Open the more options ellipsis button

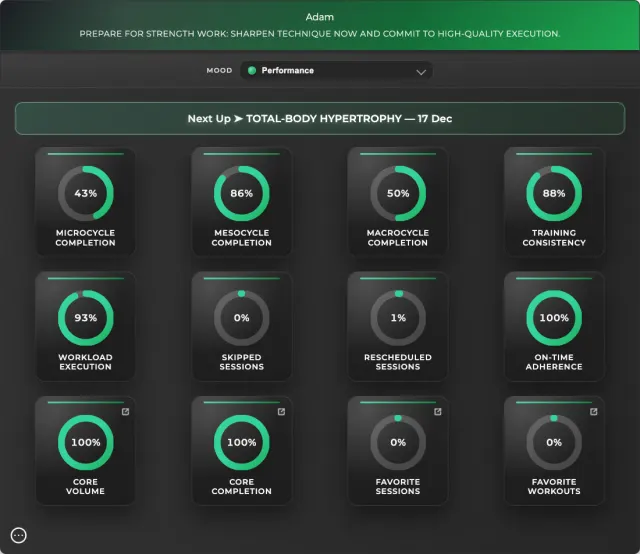[x=18, y=535]
